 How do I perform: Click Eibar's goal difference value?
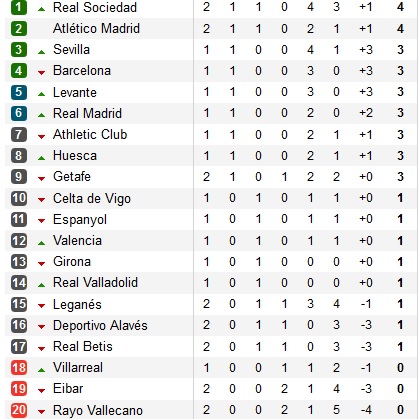(366, 389)
